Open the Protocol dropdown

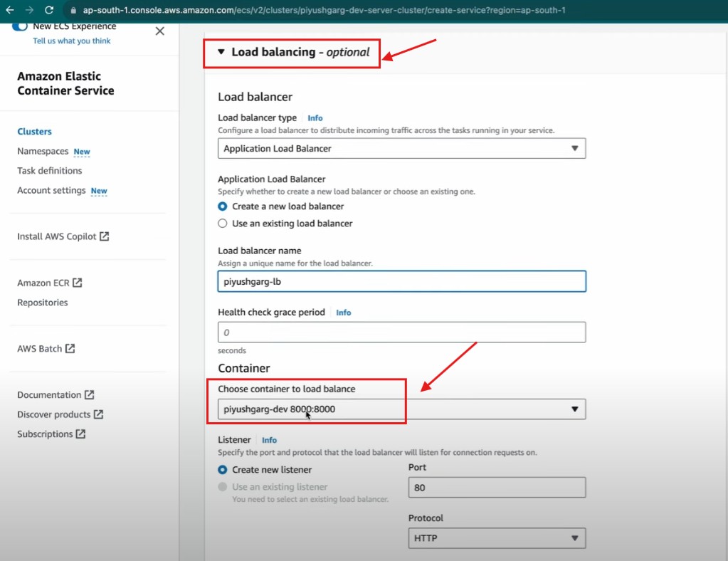(497, 538)
